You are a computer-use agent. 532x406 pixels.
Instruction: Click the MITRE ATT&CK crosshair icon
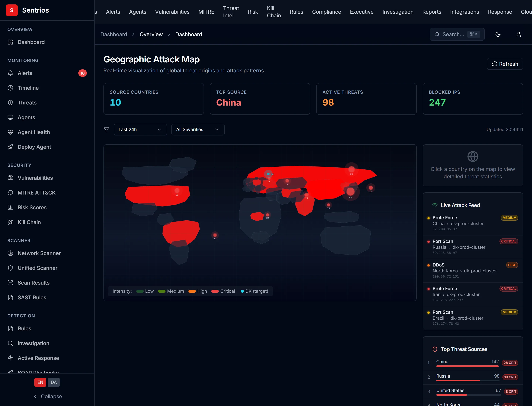click(10, 193)
